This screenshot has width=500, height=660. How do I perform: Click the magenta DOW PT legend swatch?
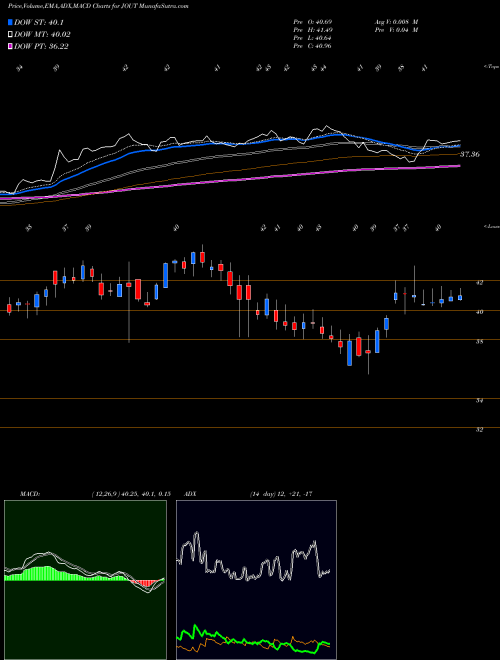click(x=10, y=46)
